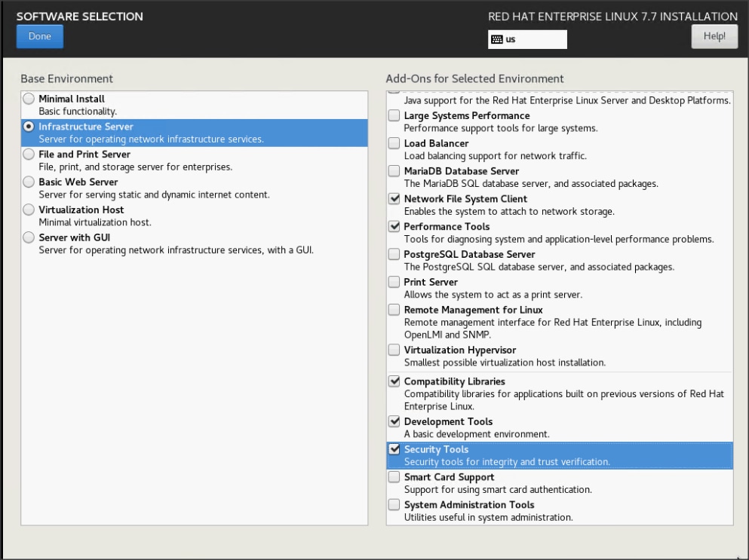Click 'File, print, and storage server for enterprises.'
The height and width of the screenshot is (560, 749).
pos(136,167)
